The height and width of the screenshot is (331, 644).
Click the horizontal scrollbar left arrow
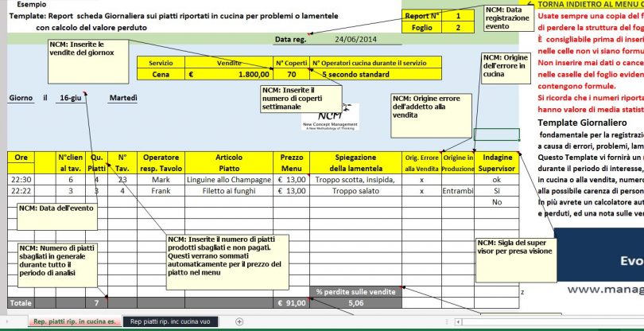coord(459,322)
